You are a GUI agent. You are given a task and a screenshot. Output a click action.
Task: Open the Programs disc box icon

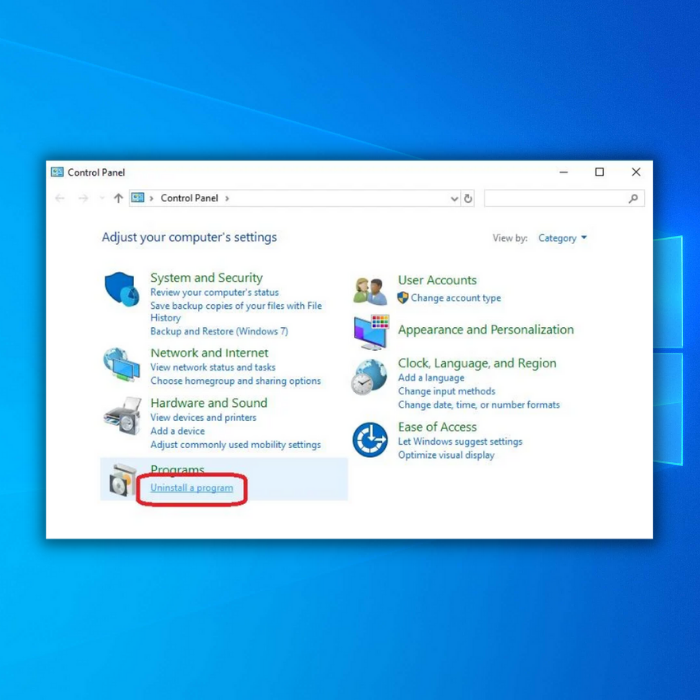click(123, 480)
